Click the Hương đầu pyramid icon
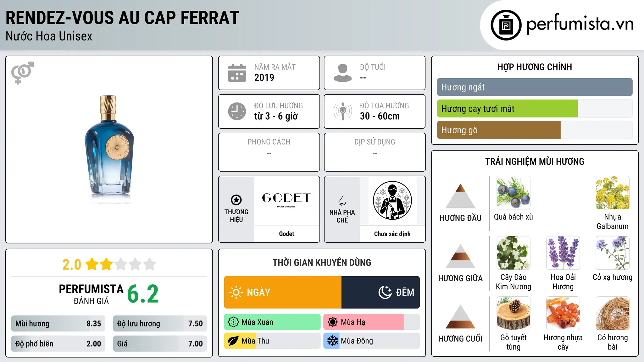 coord(460,196)
